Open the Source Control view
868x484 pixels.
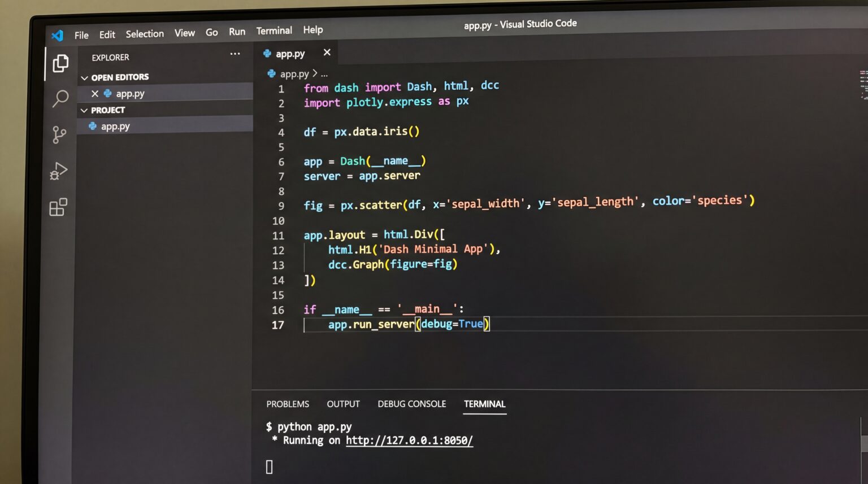(x=59, y=134)
